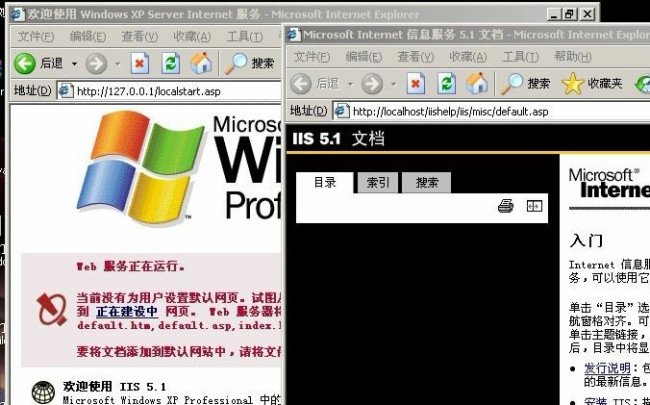The image size is (650, 405).
Task: Click the 搜索 magnifier in the documentation toolbar
Action: 513,83
